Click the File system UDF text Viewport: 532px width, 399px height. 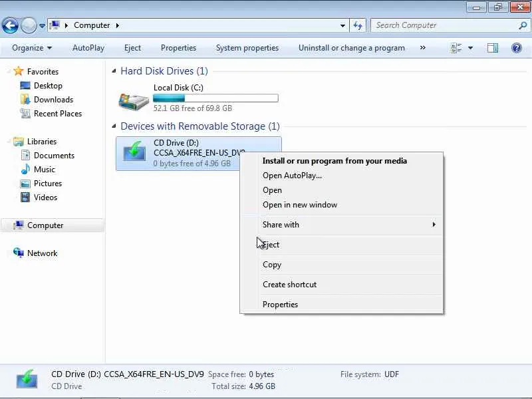370,374
